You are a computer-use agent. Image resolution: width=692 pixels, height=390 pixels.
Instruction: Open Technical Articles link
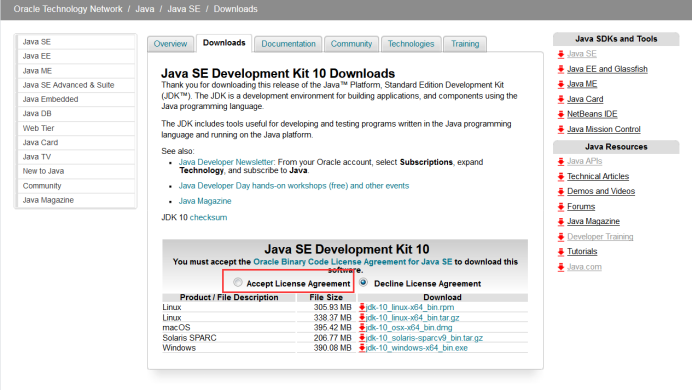598,176
